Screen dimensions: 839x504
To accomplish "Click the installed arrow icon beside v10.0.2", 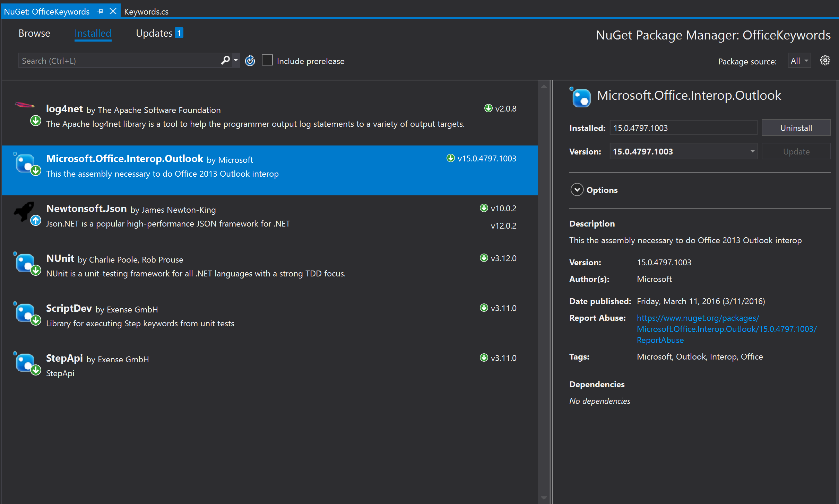I will pos(484,208).
